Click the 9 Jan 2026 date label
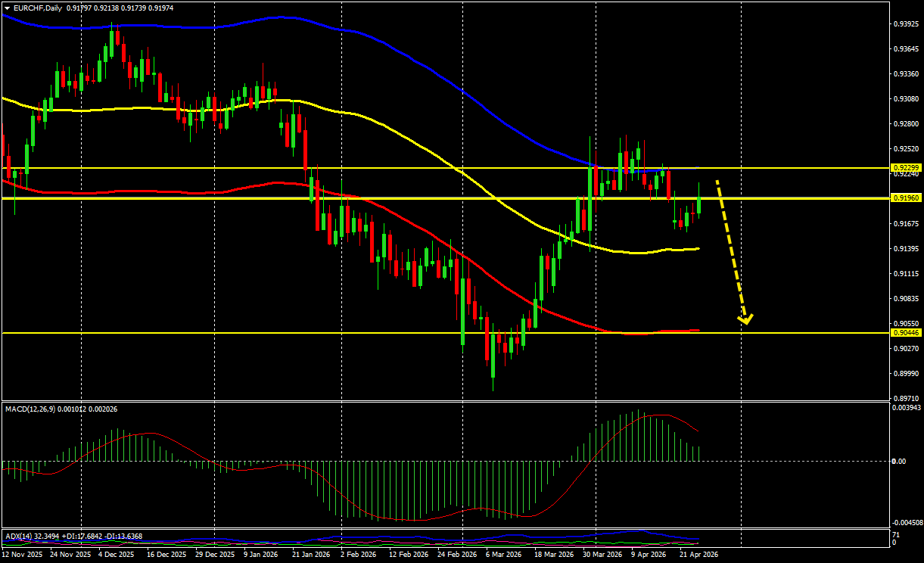The height and width of the screenshot is (563, 924). pos(262,554)
